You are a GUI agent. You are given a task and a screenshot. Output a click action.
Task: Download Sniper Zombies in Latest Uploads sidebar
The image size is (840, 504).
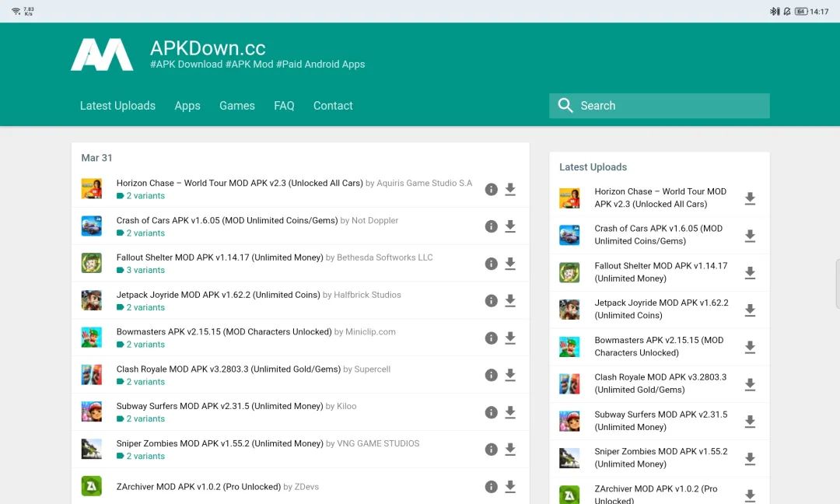(750, 458)
